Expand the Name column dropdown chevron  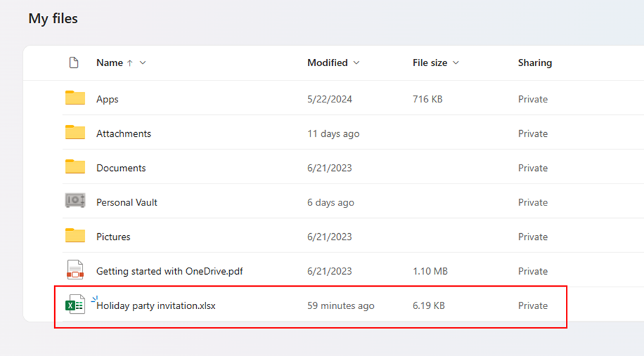click(143, 63)
